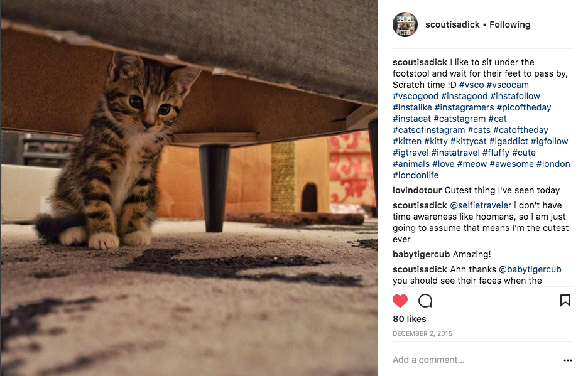The height and width of the screenshot is (376, 588).
Task: Unlike the post with the red heart
Action: [400, 301]
